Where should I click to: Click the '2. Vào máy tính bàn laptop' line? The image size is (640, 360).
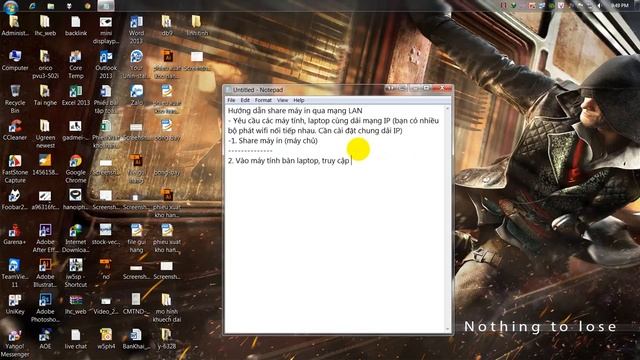pos(288,160)
